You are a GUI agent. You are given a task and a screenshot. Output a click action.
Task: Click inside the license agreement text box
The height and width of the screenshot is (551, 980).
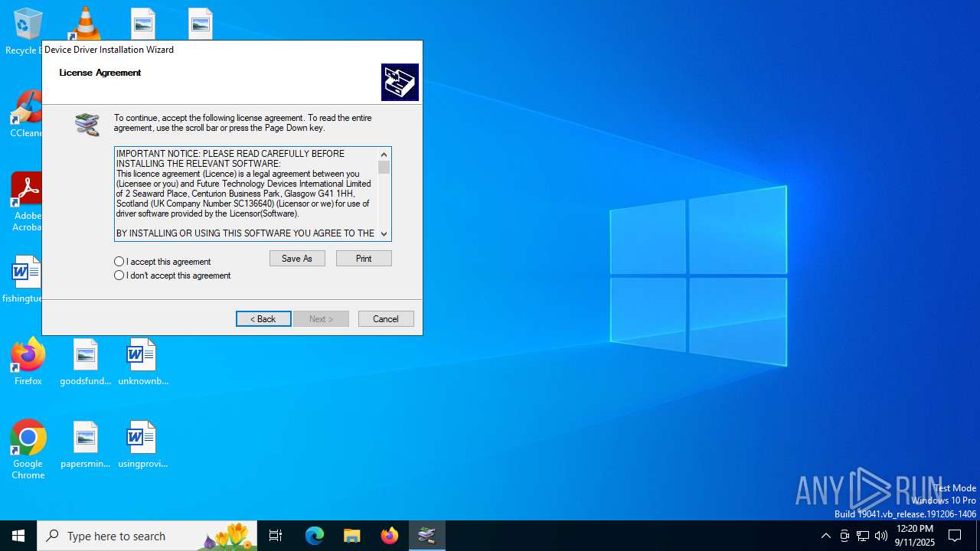(x=247, y=194)
